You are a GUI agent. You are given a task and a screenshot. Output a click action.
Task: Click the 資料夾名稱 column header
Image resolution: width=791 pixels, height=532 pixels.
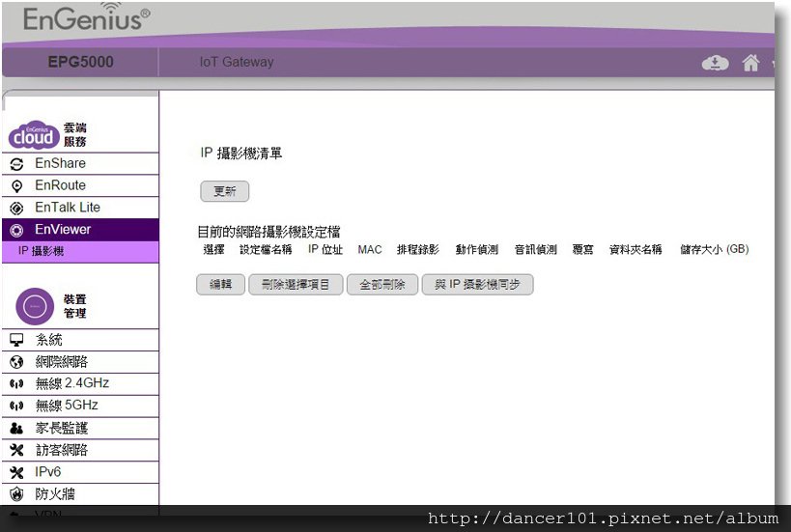pyautogui.click(x=636, y=250)
